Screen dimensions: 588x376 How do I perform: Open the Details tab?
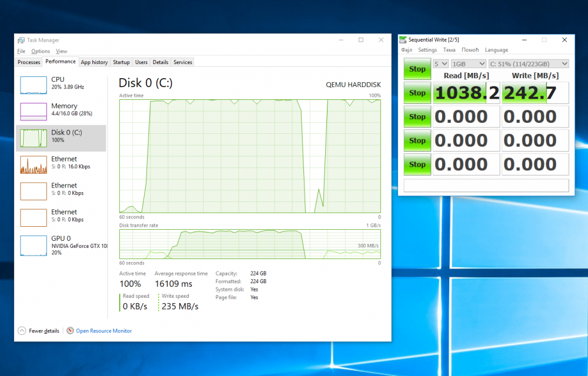(x=161, y=62)
